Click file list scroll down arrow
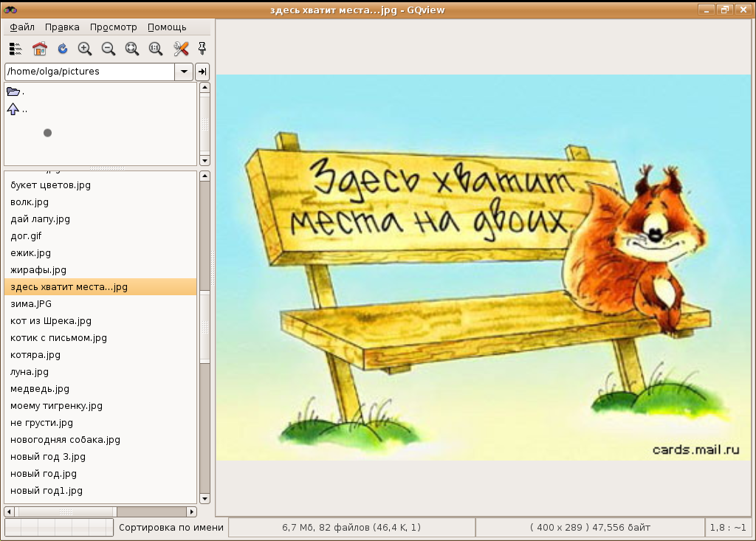The height and width of the screenshot is (541, 756). (x=205, y=499)
